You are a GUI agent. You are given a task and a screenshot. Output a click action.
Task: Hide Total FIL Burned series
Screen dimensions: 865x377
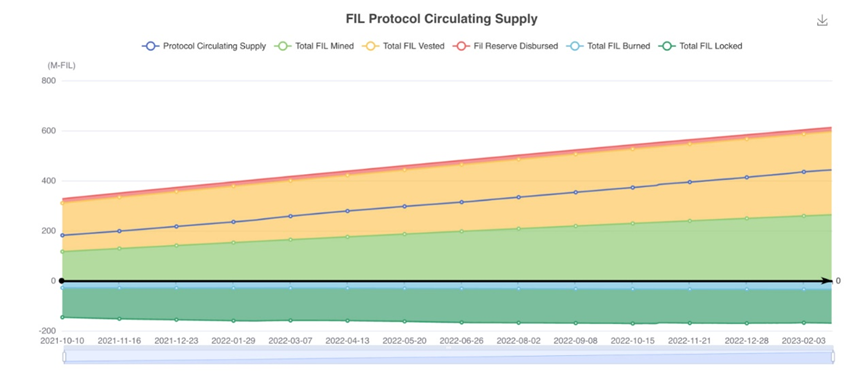coord(608,46)
